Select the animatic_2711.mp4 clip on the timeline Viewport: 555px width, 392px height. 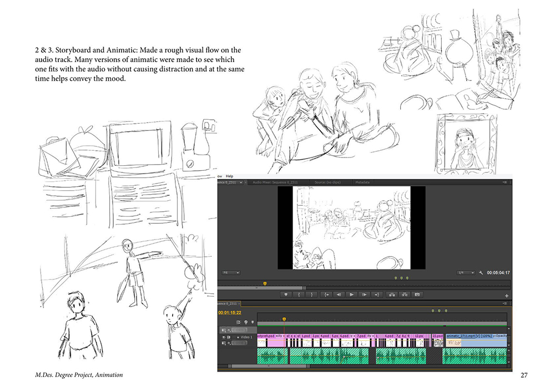(x=466, y=336)
